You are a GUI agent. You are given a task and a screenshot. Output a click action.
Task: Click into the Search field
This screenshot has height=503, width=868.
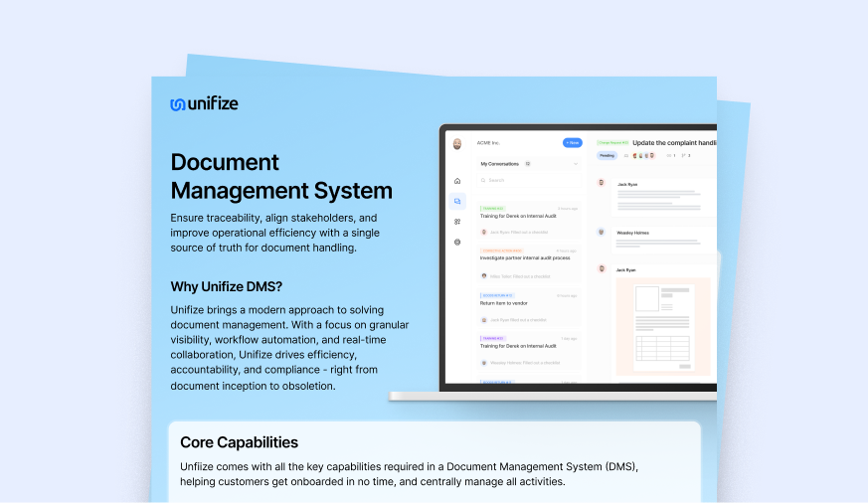(529, 180)
